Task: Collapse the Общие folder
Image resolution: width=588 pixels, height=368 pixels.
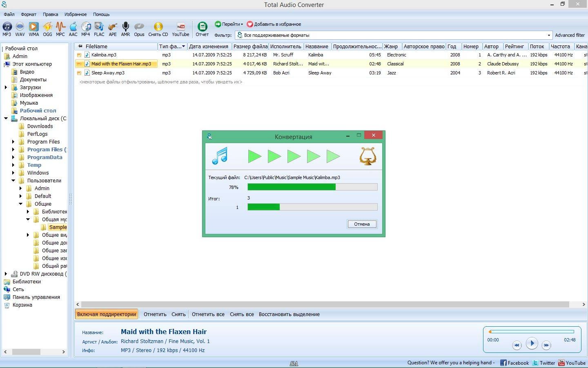Action: 20,204
